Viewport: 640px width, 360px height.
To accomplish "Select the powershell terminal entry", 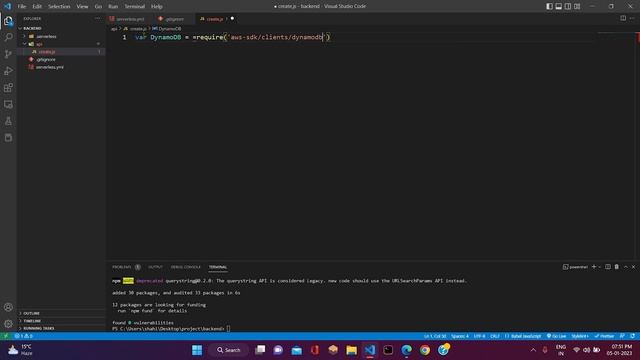I will click(x=575, y=267).
